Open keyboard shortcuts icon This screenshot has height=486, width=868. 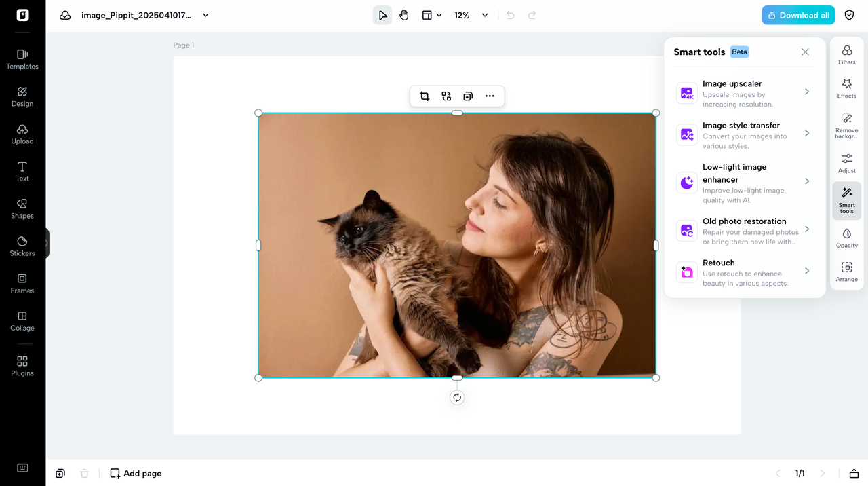[x=22, y=468]
